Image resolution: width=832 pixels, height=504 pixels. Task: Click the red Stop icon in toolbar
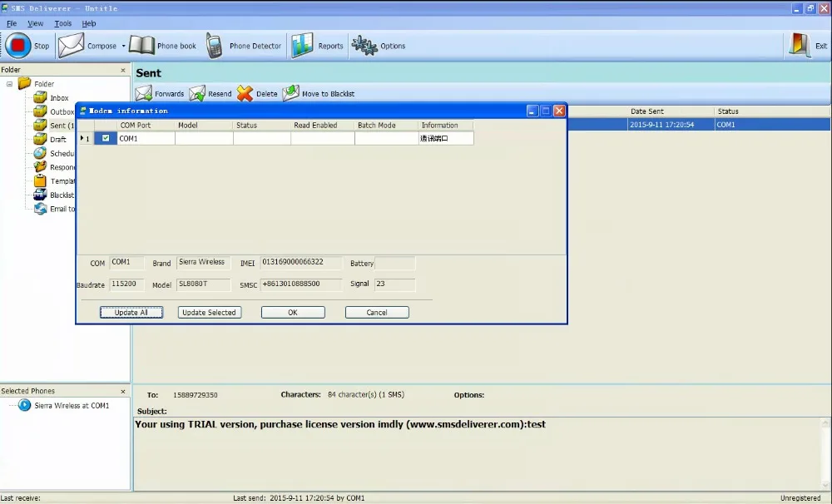tap(19, 46)
